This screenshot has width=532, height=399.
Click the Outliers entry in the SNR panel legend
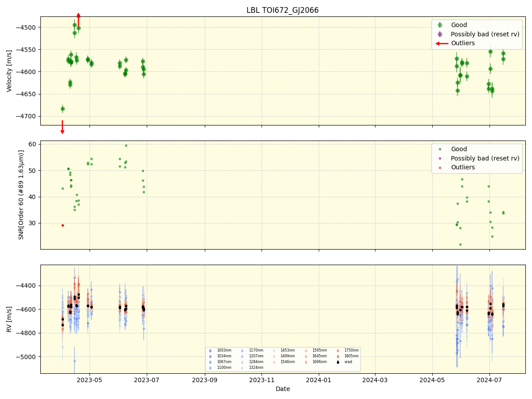463,167
